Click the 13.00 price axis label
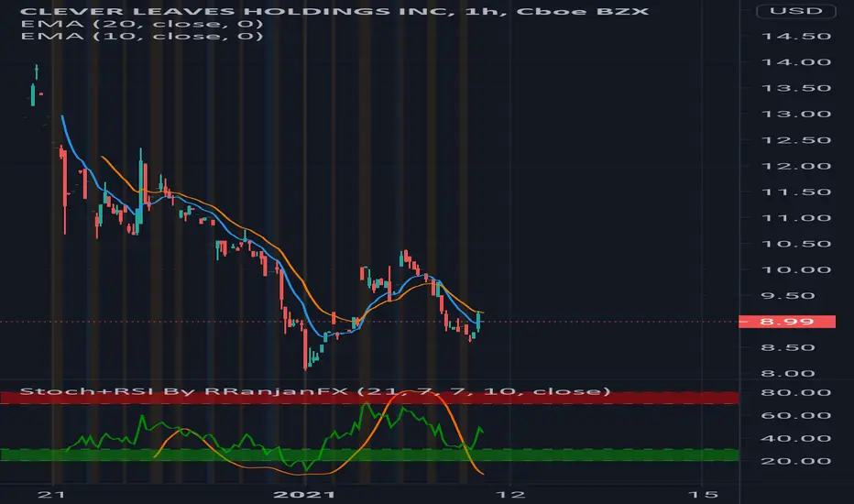Screen dimensions: 854x504 (795, 115)
